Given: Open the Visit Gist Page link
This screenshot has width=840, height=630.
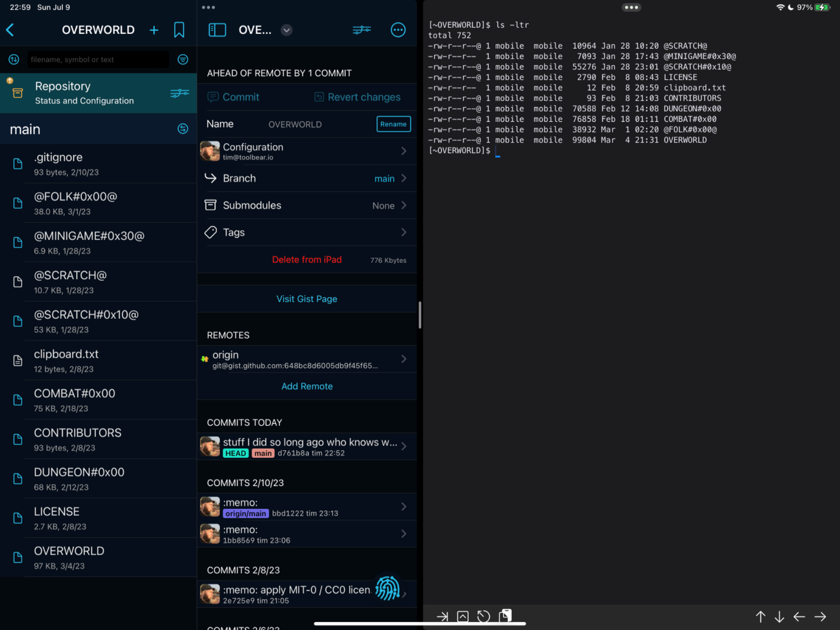Looking at the screenshot, I should (x=307, y=299).
